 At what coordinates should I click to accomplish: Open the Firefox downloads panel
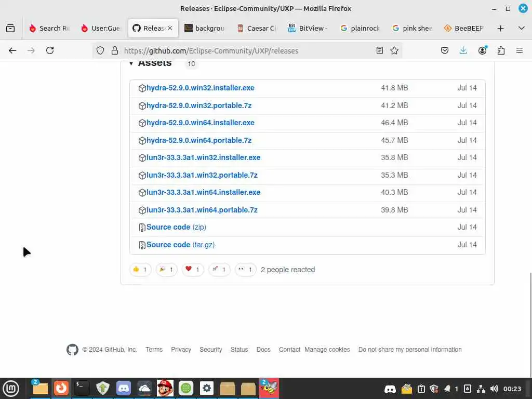463,50
